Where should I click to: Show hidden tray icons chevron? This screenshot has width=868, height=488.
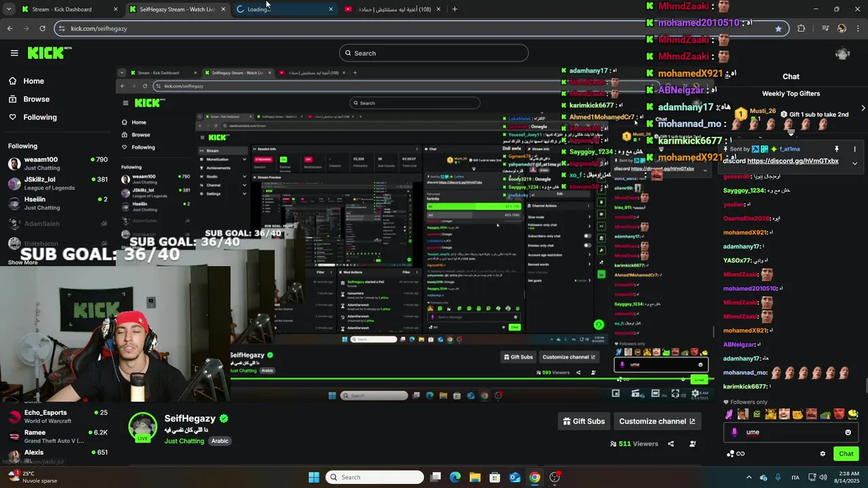point(749,477)
